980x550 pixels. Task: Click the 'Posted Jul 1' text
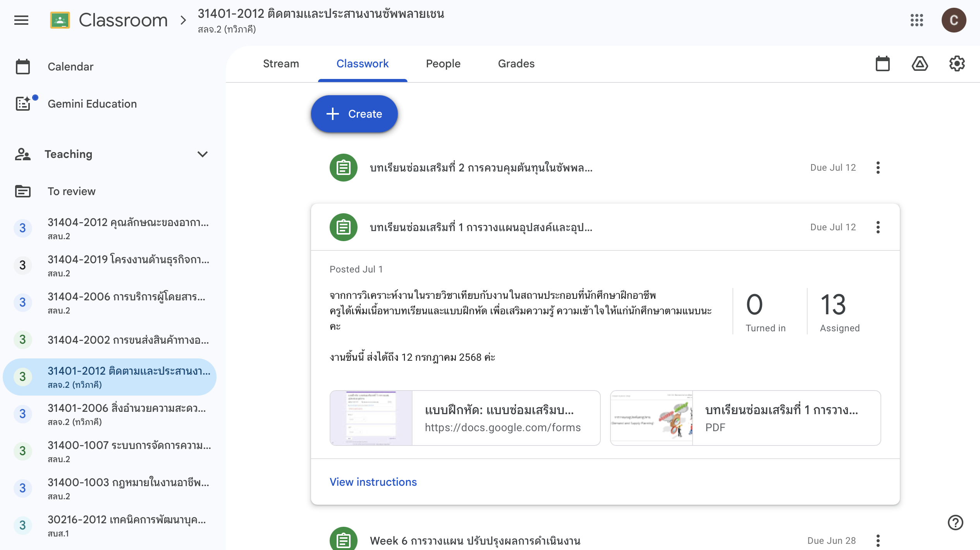coord(356,269)
